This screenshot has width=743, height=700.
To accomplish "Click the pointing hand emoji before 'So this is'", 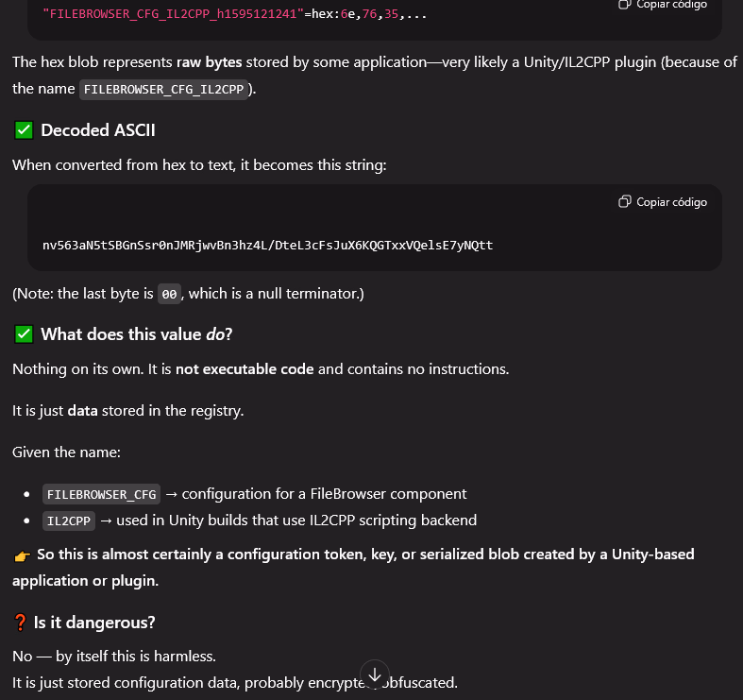I will click(x=22, y=555).
